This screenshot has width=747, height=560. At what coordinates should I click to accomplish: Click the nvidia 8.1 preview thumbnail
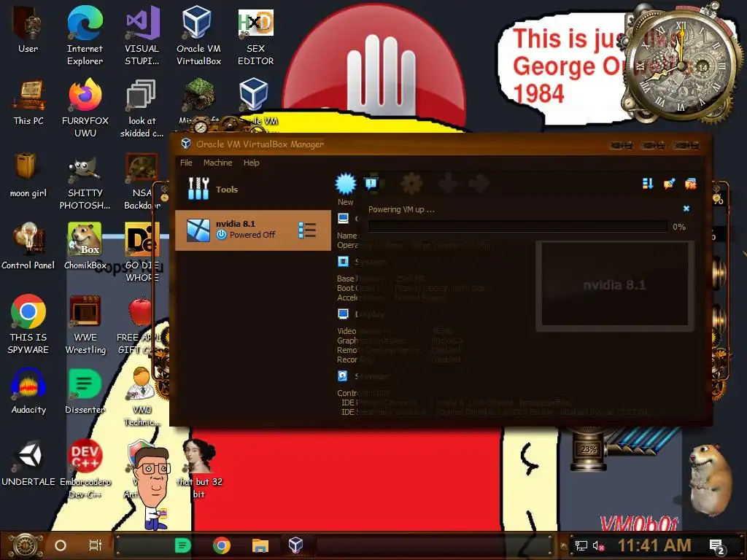614,285
